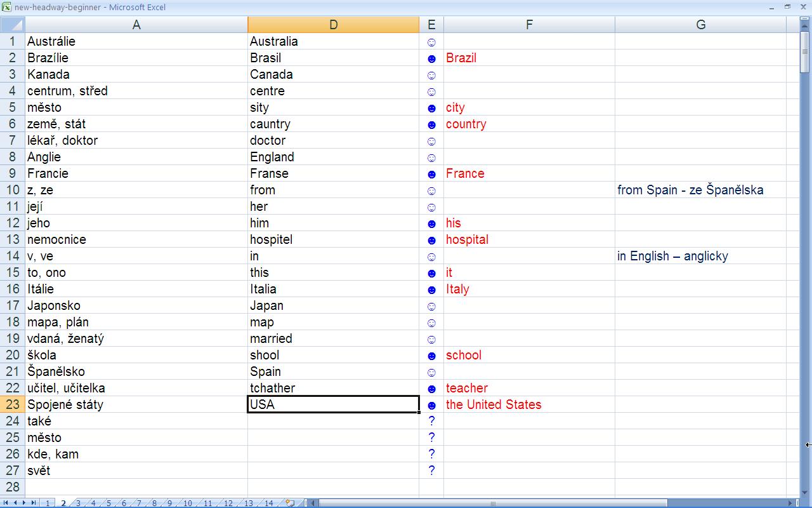Screen dimensions: 812x508
Task: Select the note 'from Spain - ze Španělska'
Action: (x=690, y=190)
